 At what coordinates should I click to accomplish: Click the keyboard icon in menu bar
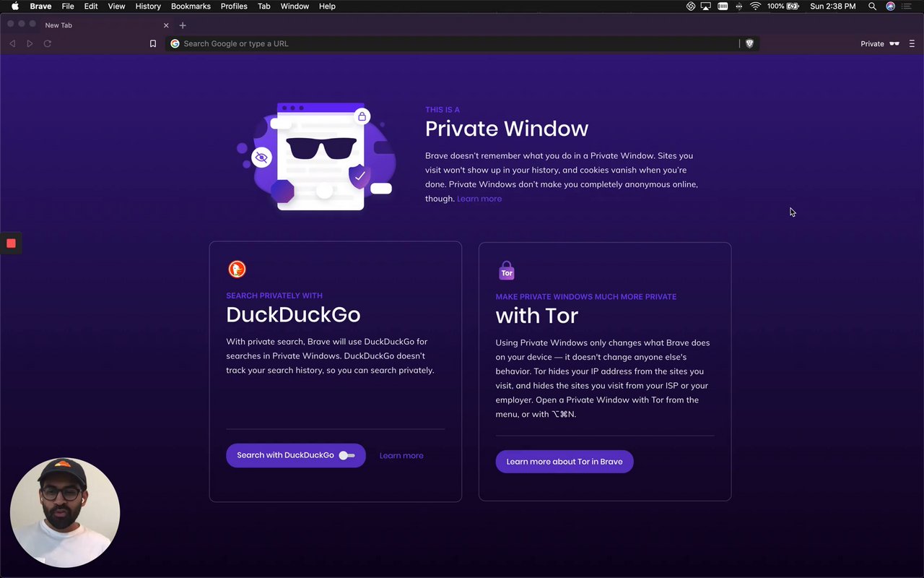pyautogui.click(x=723, y=6)
